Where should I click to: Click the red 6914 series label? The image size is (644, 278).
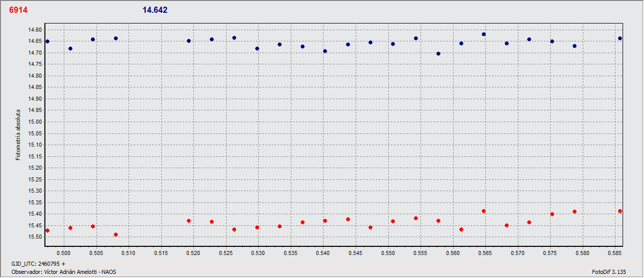tap(19, 10)
